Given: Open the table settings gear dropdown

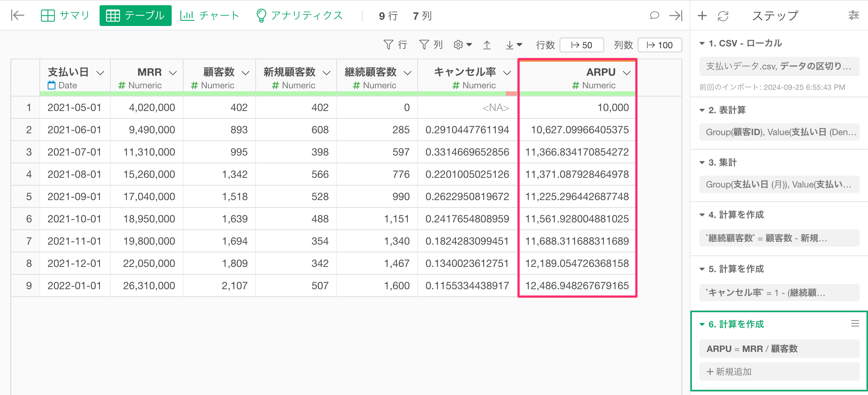Looking at the screenshot, I should click(x=463, y=45).
